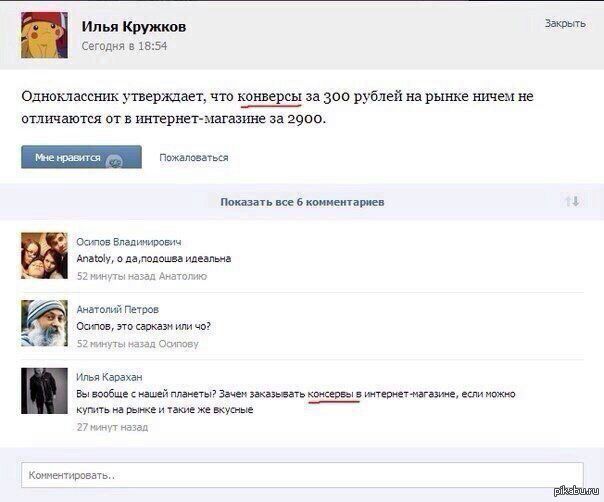Visit the Осипов Владимирович commenter name link
The height and width of the screenshot is (502, 604).
click(x=129, y=241)
